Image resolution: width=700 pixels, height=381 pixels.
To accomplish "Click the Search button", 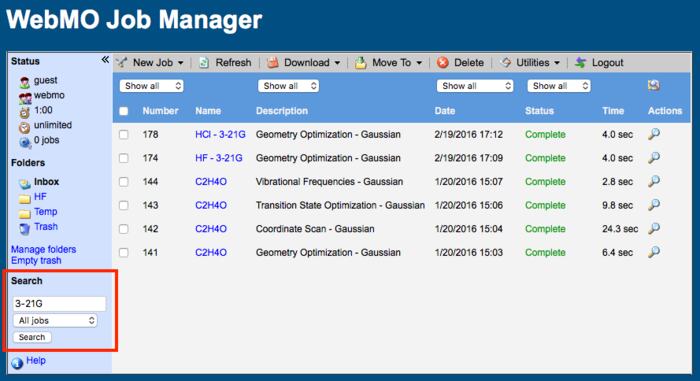I will (32, 337).
